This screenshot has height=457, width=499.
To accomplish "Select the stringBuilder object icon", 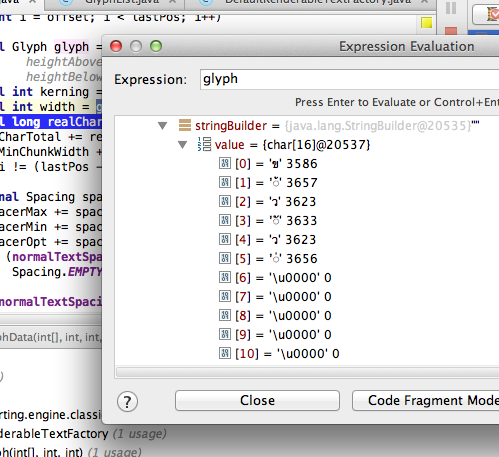I will coord(185,125).
